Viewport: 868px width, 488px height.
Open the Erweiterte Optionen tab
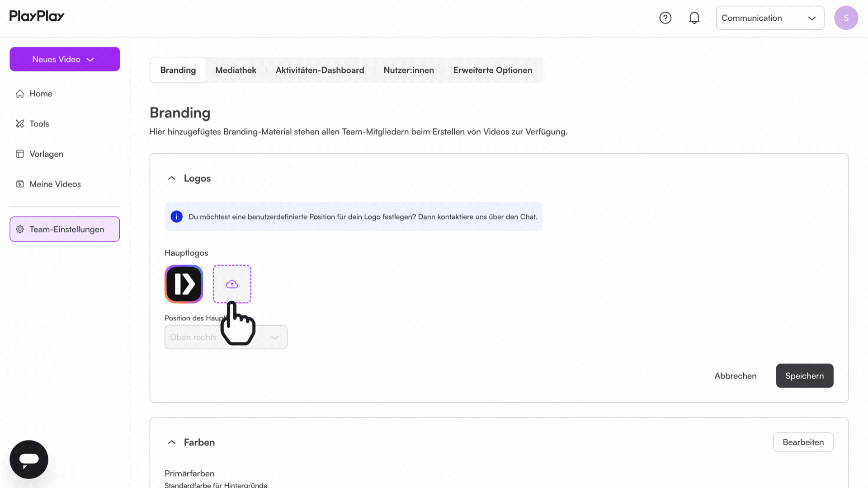pos(493,70)
